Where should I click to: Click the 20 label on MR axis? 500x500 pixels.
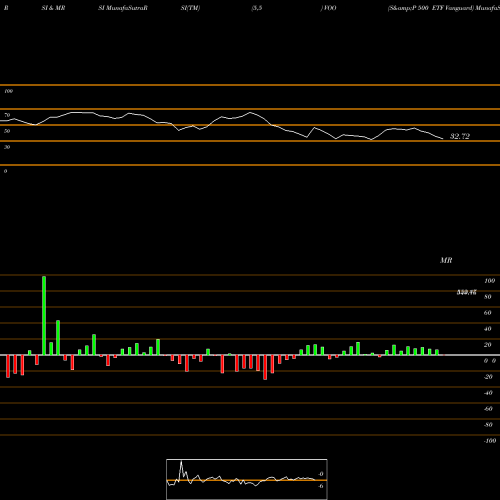tap(488, 345)
